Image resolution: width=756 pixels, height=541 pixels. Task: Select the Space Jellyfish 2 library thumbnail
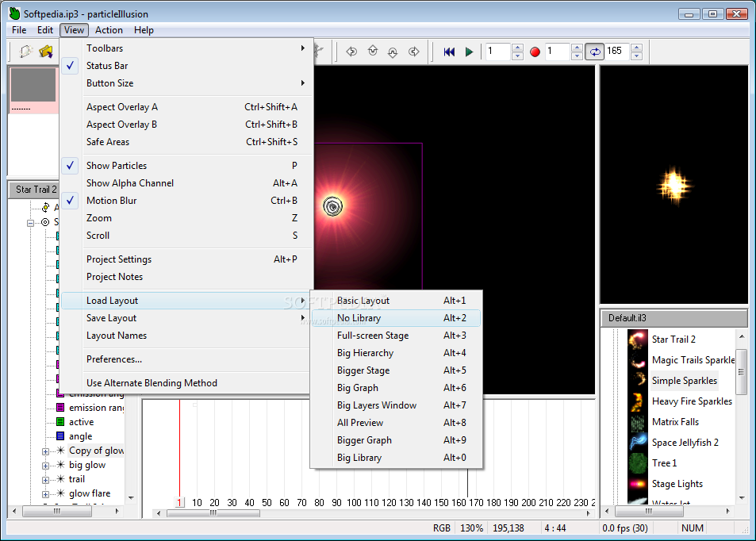(637, 443)
